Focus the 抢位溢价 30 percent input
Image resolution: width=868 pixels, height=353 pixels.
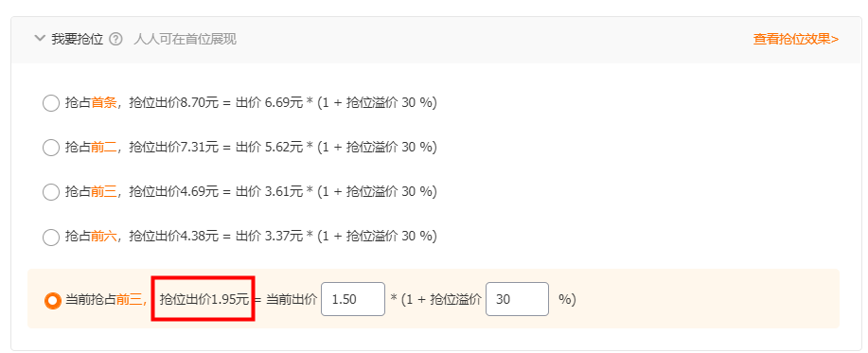click(x=517, y=299)
